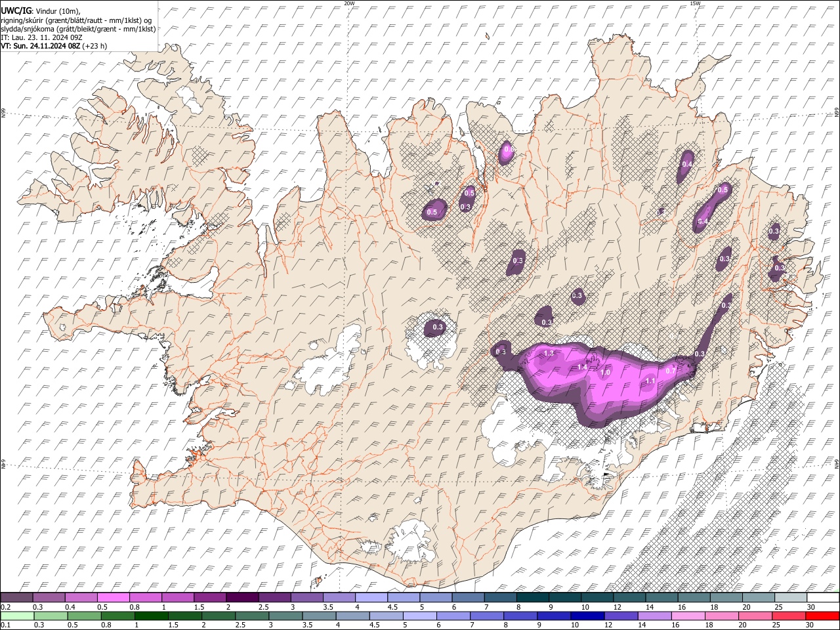Click the "1.3" snowfall value on the map
Screen dimensions: 840x630
pyautogui.click(x=549, y=354)
